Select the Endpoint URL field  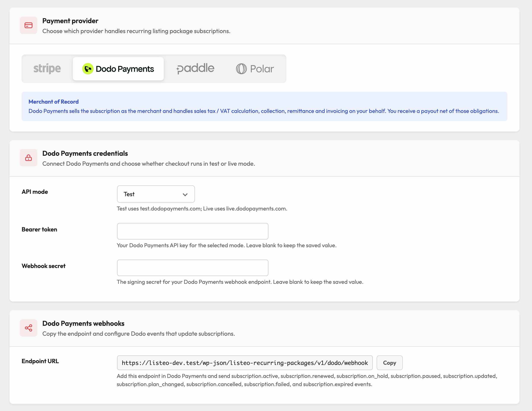click(x=245, y=363)
